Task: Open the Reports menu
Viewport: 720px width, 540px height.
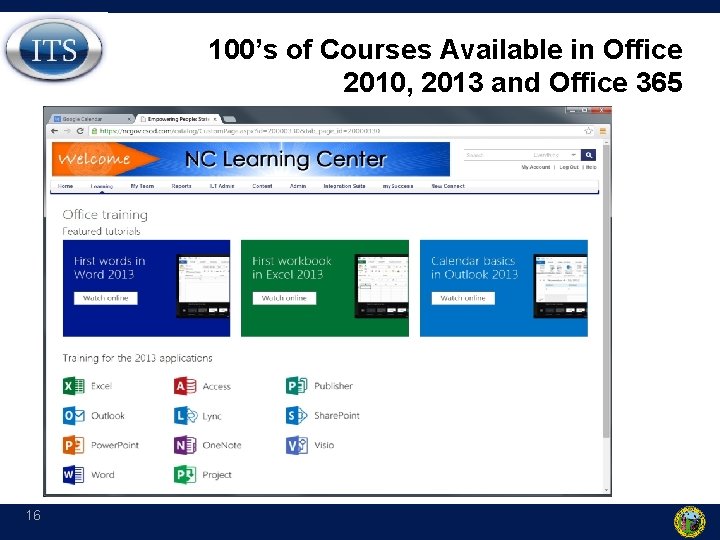Action: point(181,186)
